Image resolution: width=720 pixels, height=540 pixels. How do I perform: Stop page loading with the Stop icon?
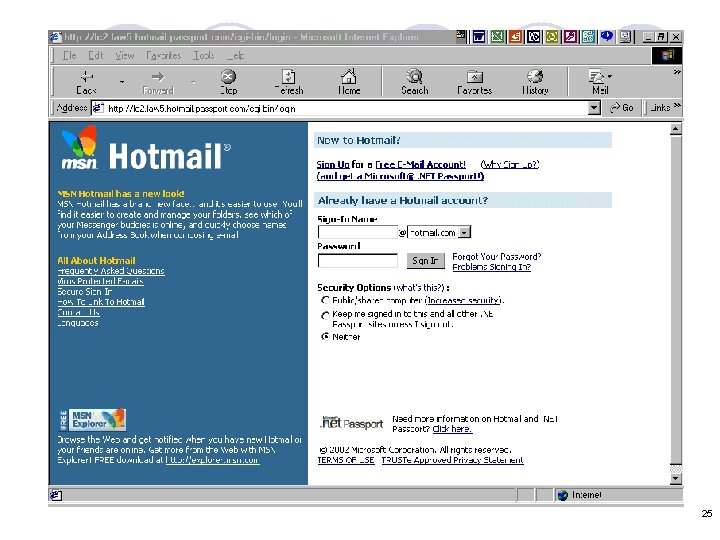[x=228, y=76]
